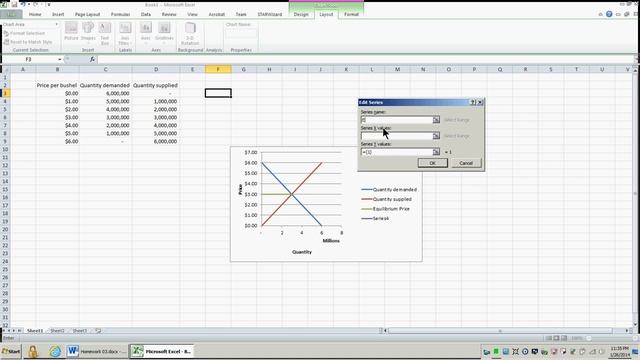The image size is (640, 360).
Task: Click the Price axis title in chart
Action: [240, 189]
